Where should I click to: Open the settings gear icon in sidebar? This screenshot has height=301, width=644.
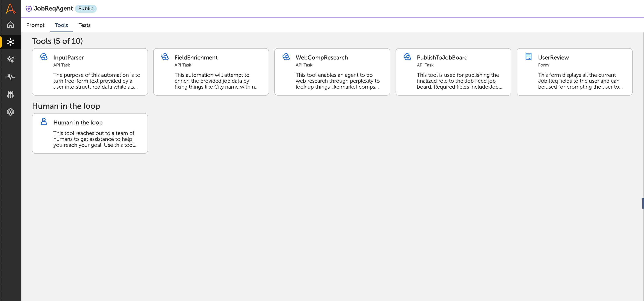(x=10, y=112)
